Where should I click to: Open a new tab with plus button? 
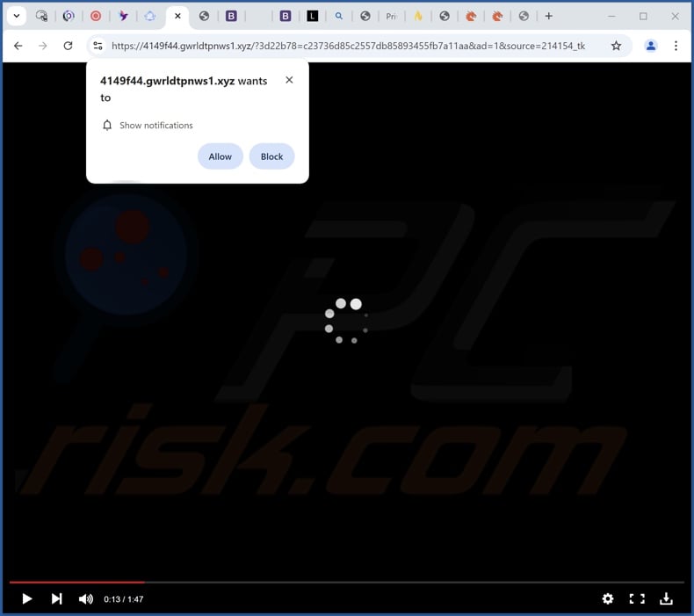(548, 16)
